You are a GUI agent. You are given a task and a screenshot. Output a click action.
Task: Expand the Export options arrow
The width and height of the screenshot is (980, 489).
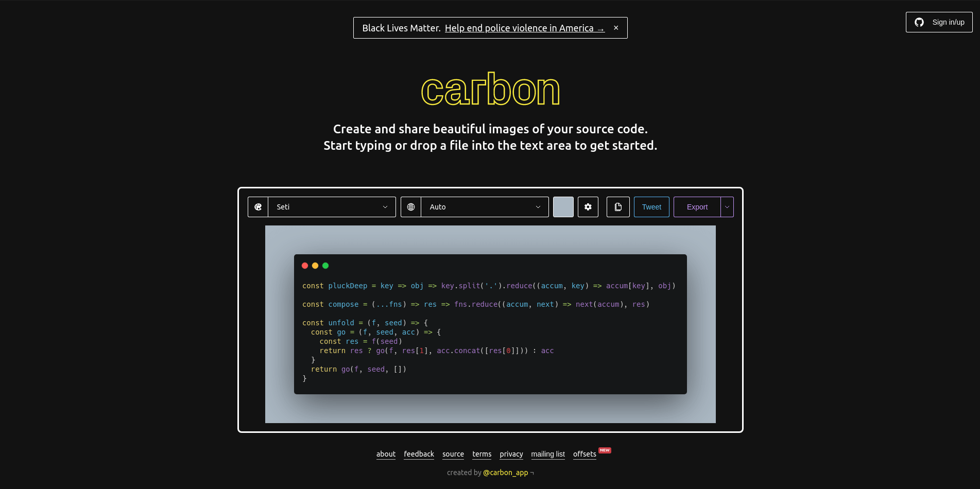click(x=727, y=207)
